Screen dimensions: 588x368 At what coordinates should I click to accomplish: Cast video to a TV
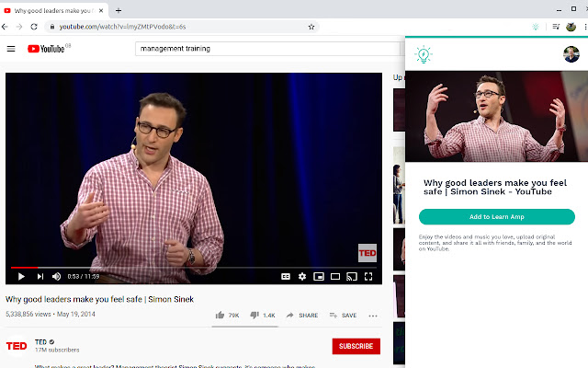coord(352,276)
